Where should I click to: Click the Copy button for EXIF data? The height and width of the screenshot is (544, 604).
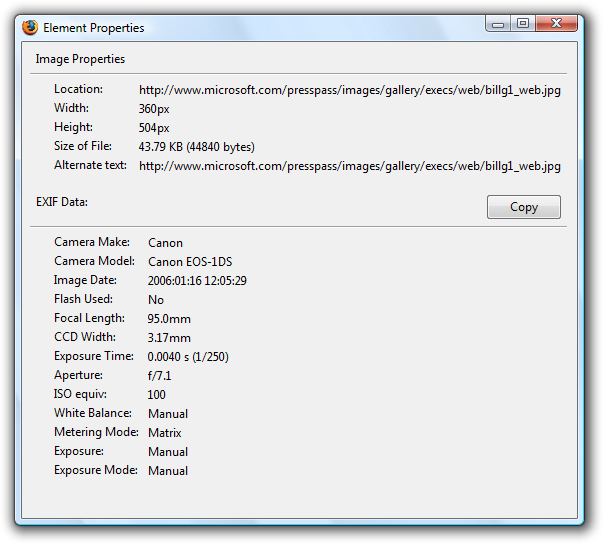(x=523, y=207)
